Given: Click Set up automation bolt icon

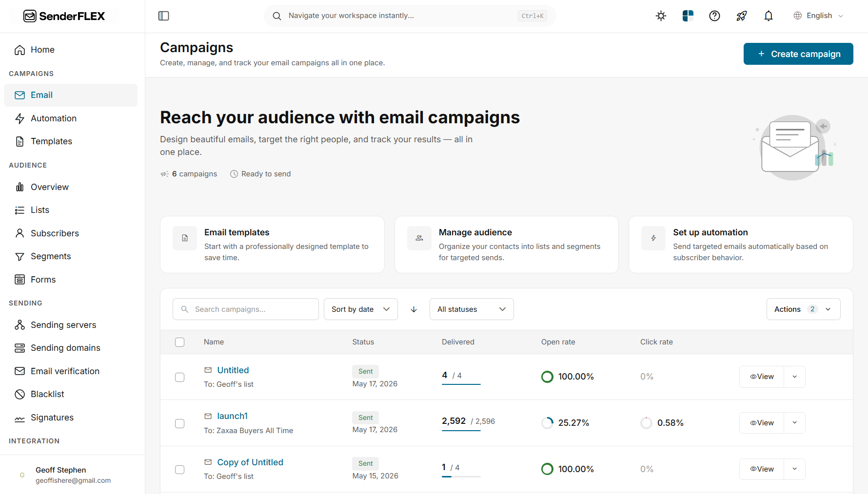Looking at the screenshot, I should [x=653, y=238].
